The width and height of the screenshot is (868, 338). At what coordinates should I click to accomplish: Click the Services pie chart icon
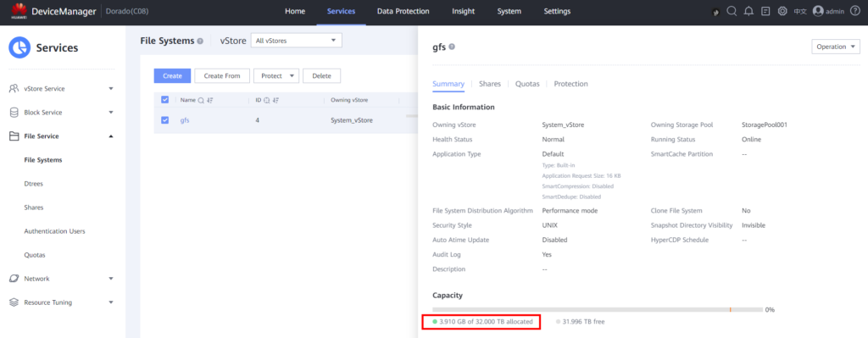click(x=19, y=47)
